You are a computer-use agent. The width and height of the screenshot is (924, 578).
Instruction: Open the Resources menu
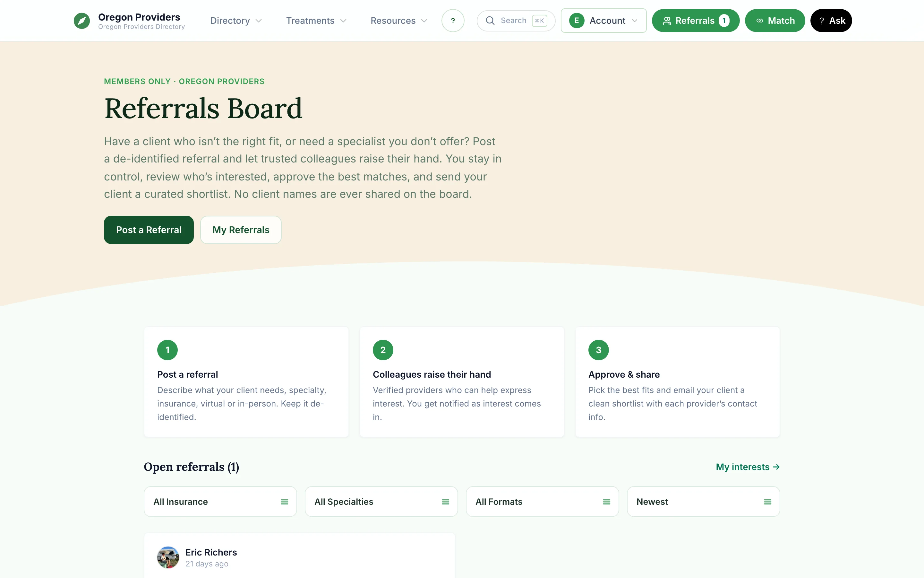tap(399, 21)
